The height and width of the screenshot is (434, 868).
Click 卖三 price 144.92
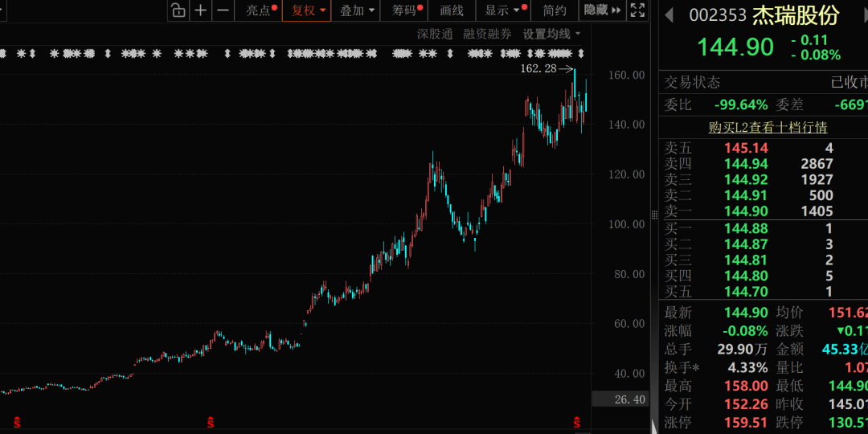tap(746, 179)
